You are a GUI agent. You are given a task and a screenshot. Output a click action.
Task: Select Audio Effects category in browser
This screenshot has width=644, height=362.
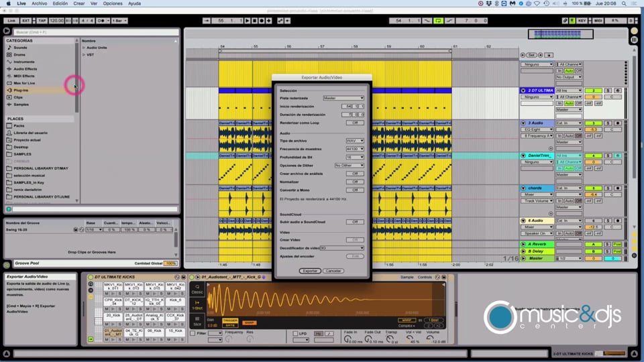pos(25,69)
